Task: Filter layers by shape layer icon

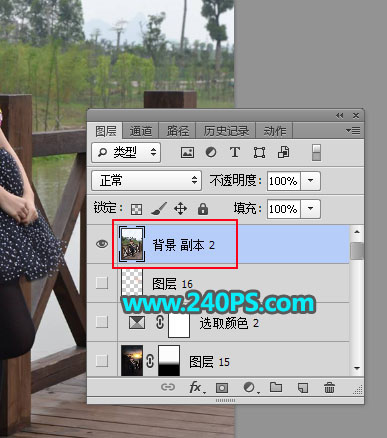Action: tap(259, 153)
